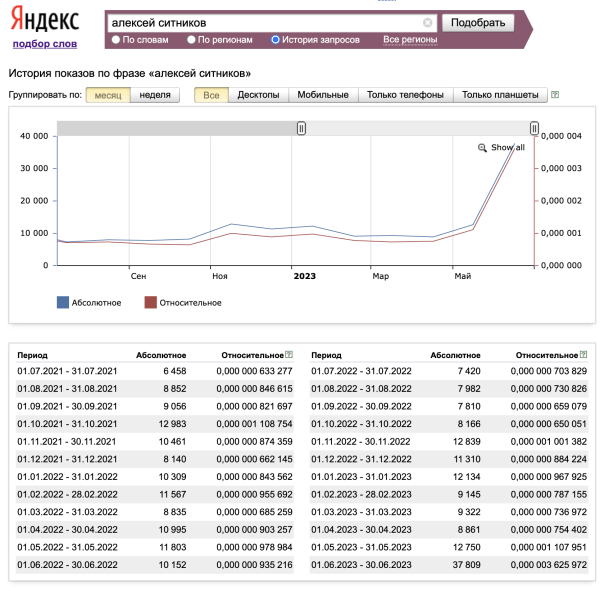This screenshot has width=600, height=591.
Task: Click help icon next to left Относительное header
Action: click(289, 354)
